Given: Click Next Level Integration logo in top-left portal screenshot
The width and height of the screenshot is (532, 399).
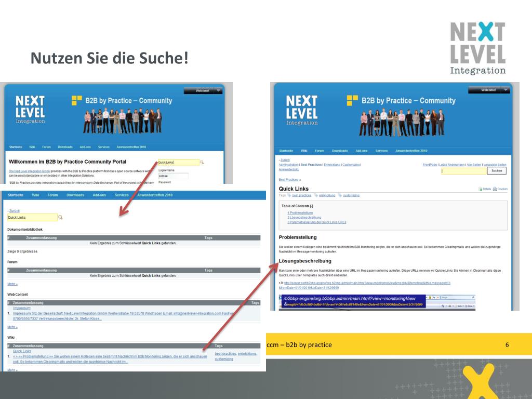Looking at the screenshot, I should coord(30,110).
